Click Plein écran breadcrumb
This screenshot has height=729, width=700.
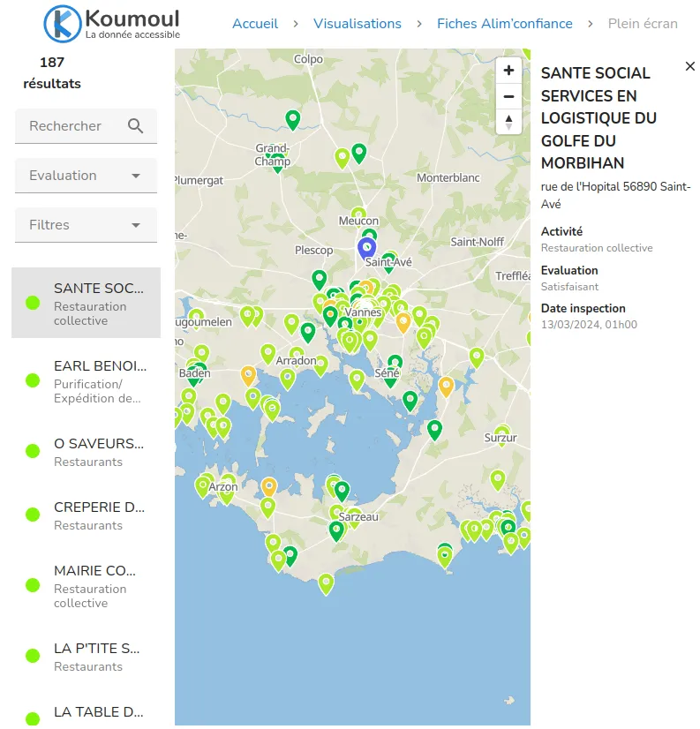point(643,24)
